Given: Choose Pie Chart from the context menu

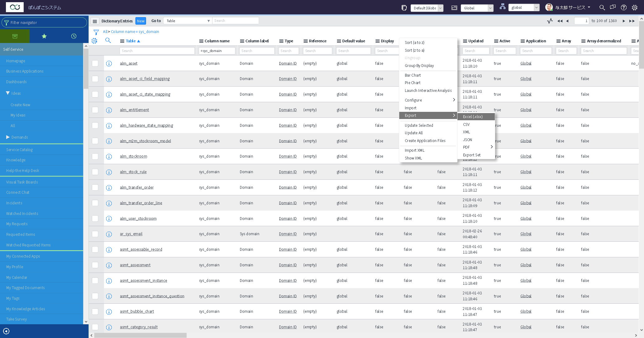Looking at the screenshot, I should coord(413,83).
